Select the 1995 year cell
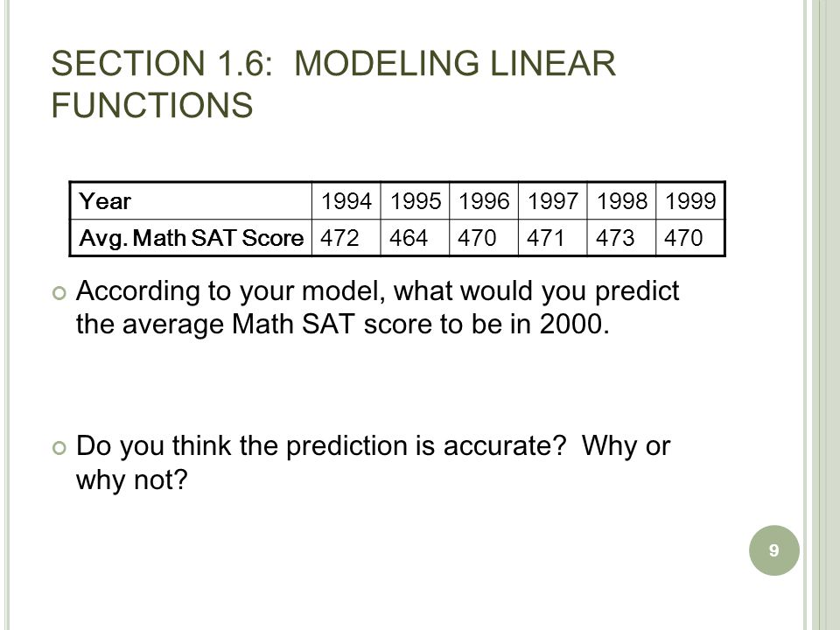This screenshot has height=630, width=840. [x=415, y=201]
